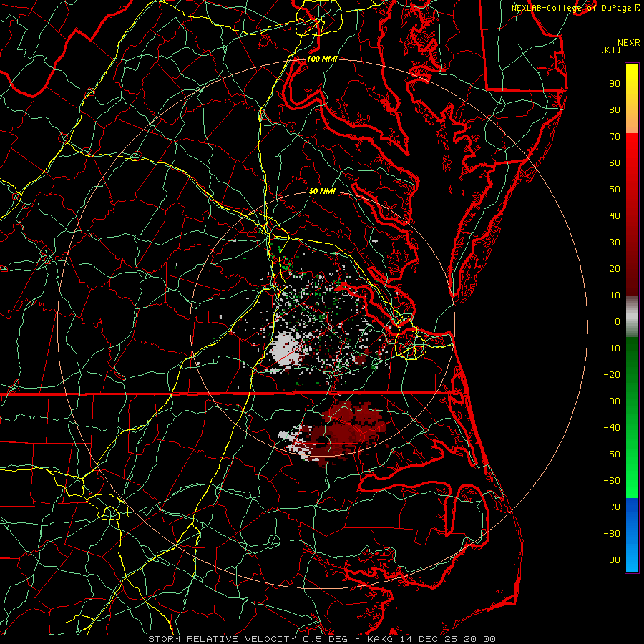Click the -50 scale value
Image resolution: width=644 pixels, height=644 pixels.
(x=612, y=454)
